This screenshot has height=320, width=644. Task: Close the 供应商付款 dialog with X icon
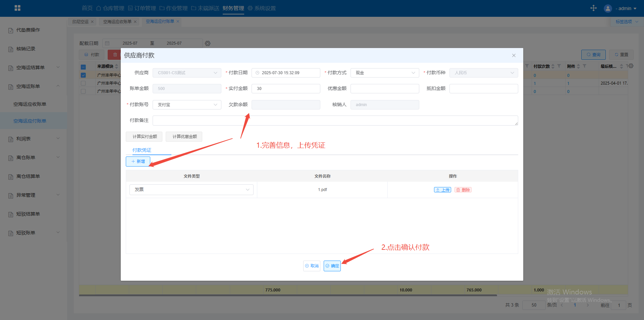514,55
